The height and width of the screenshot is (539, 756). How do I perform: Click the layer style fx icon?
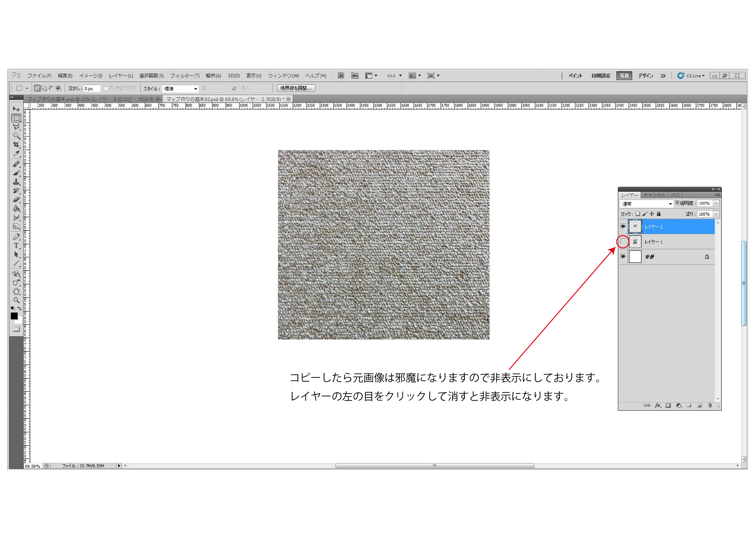658,405
